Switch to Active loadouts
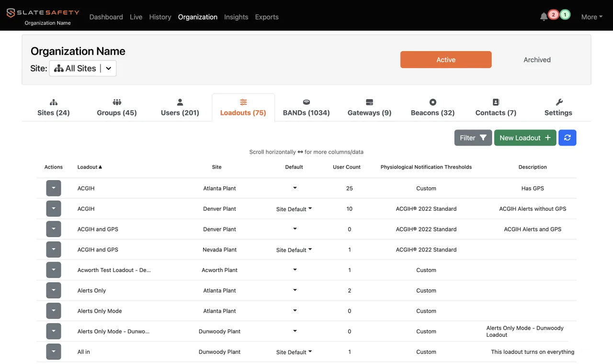613x364 pixels. point(446,60)
